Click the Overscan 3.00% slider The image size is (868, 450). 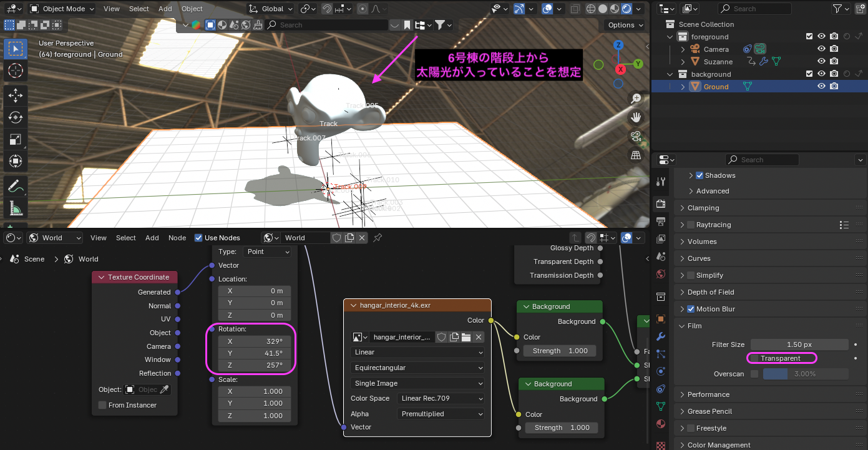pos(806,374)
